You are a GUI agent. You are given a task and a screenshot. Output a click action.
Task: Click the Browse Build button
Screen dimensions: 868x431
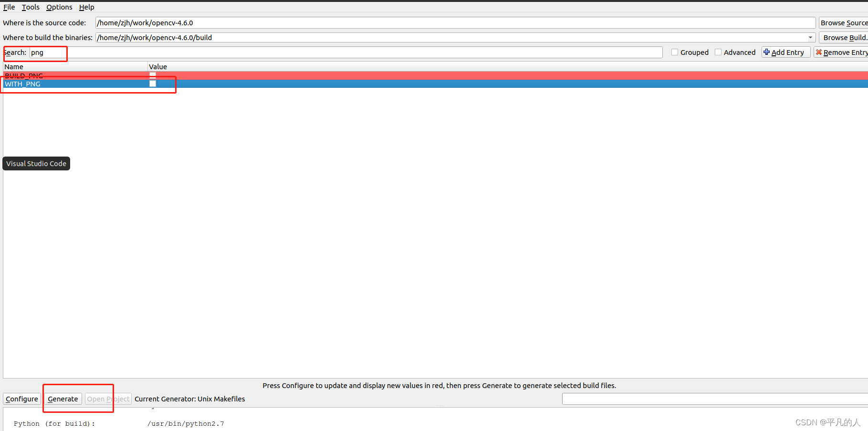(843, 38)
